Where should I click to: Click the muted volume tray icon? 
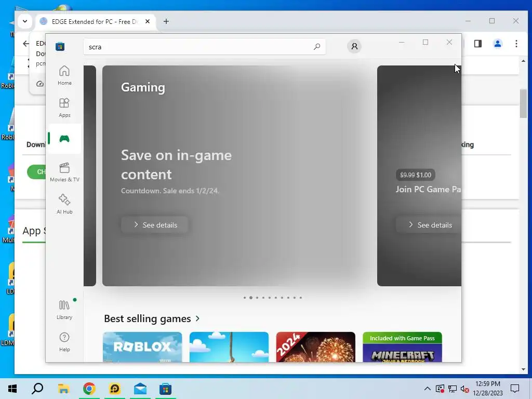click(465, 389)
